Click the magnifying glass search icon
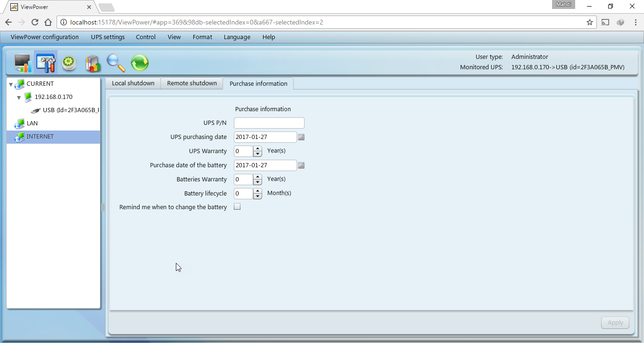The height and width of the screenshot is (343, 644). (116, 63)
